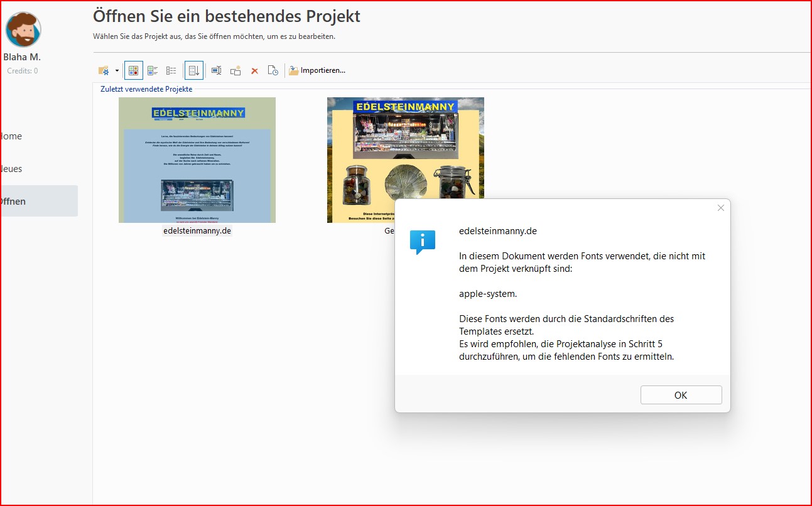812x506 pixels.
Task: Switch to large thumbnails view
Action: [x=134, y=70]
